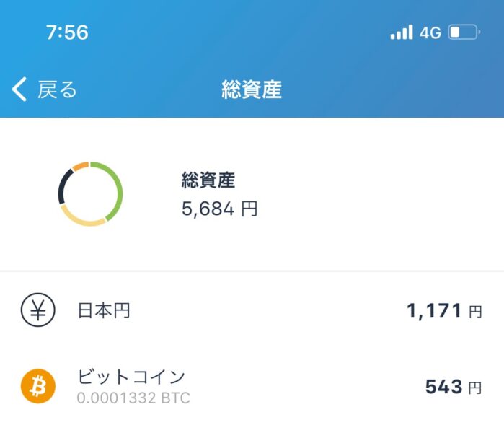Tap the yen circle icon for 日本円

pyautogui.click(x=38, y=310)
